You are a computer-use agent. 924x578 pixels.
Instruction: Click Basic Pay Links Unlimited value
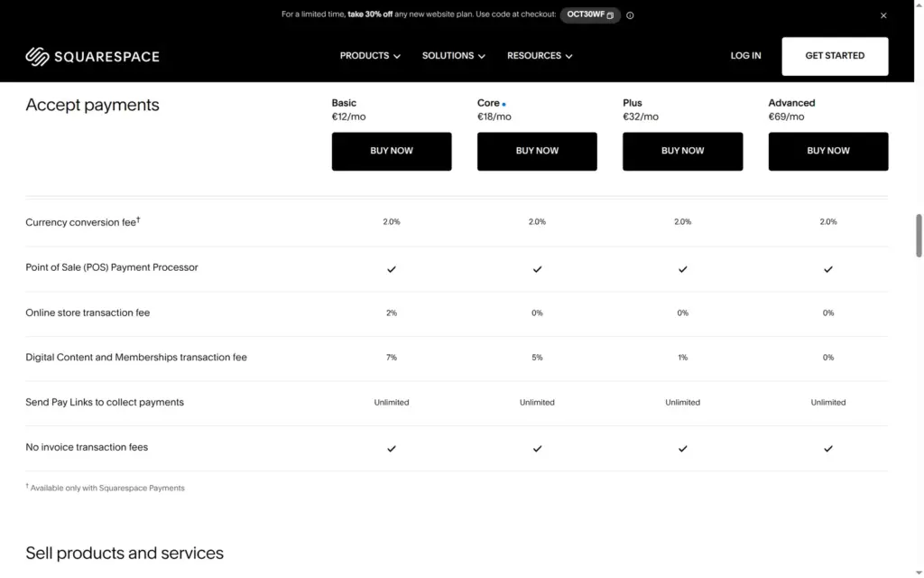pyautogui.click(x=392, y=402)
